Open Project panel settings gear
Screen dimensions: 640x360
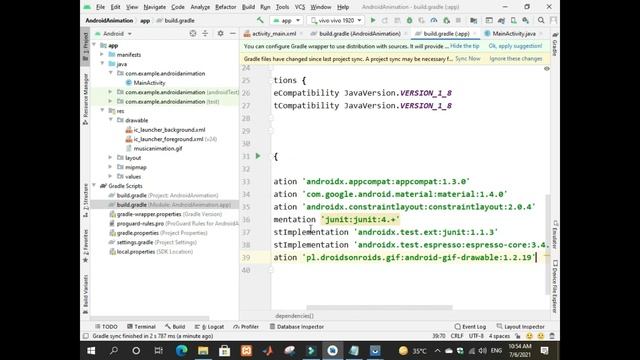[220, 33]
